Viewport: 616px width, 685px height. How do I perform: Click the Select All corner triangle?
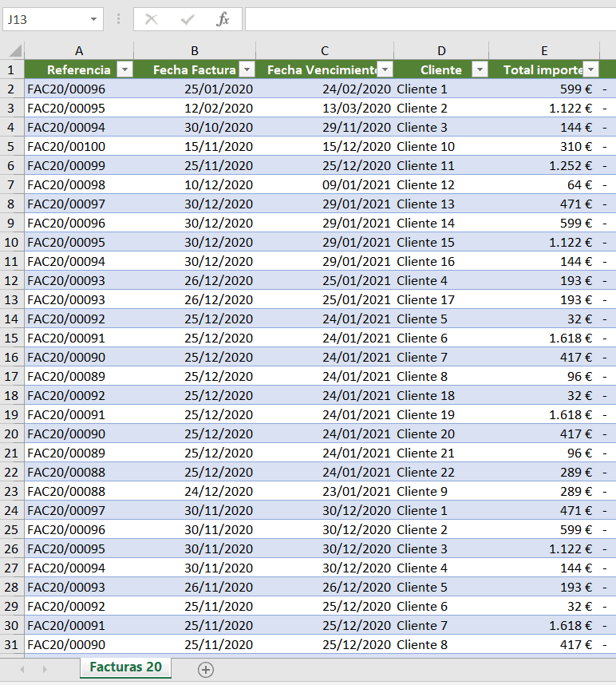click(15, 51)
